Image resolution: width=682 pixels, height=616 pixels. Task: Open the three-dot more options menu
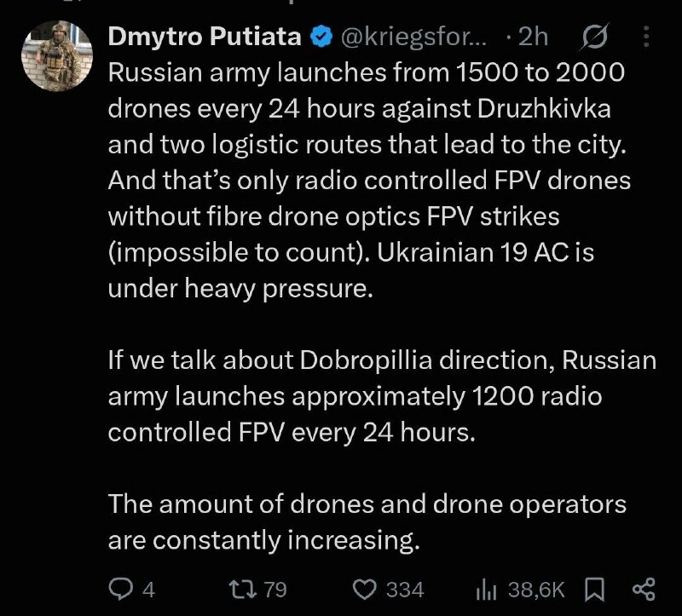click(x=646, y=37)
